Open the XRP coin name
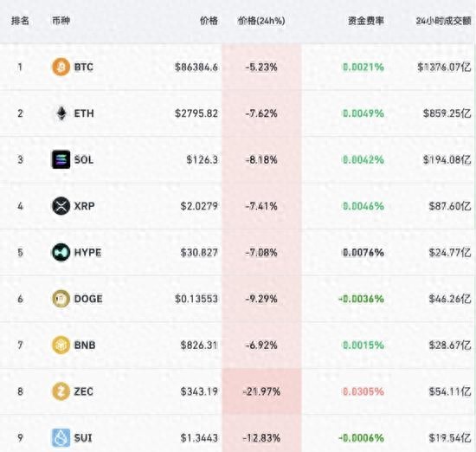 [84, 206]
